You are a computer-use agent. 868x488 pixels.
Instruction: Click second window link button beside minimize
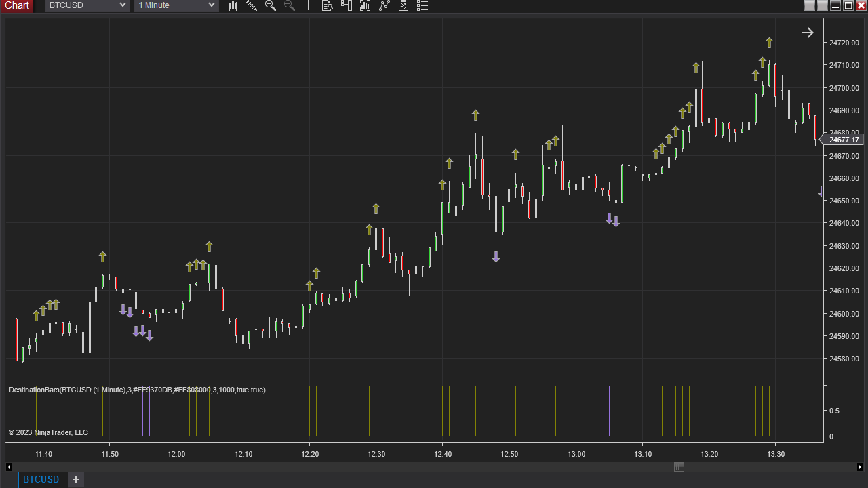pyautogui.click(x=823, y=5)
